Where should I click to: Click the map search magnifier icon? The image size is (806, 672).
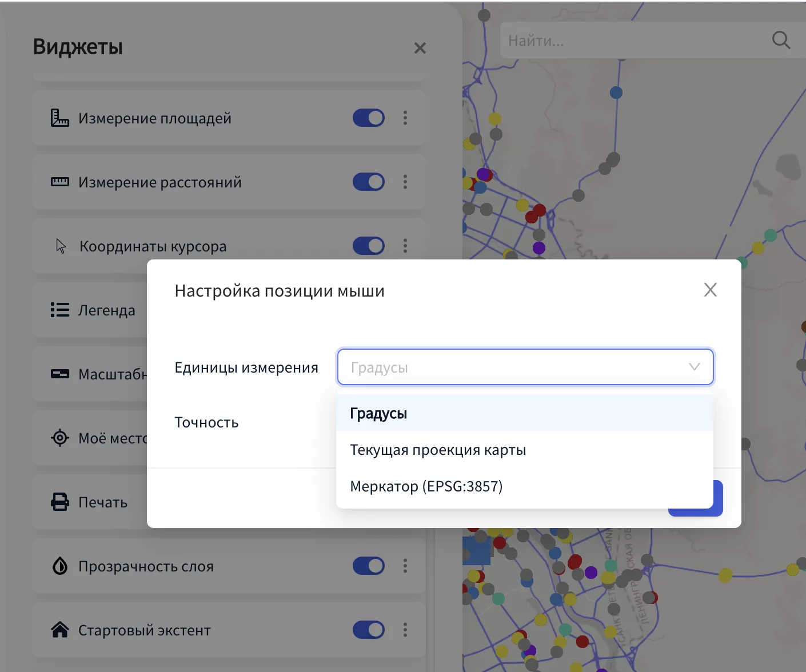pyautogui.click(x=781, y=40)
